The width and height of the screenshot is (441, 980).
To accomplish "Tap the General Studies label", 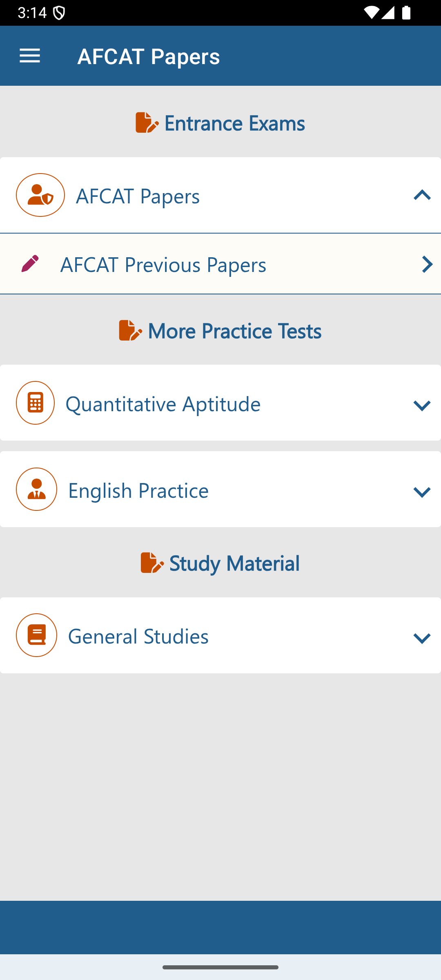I will tap(138, 636).
